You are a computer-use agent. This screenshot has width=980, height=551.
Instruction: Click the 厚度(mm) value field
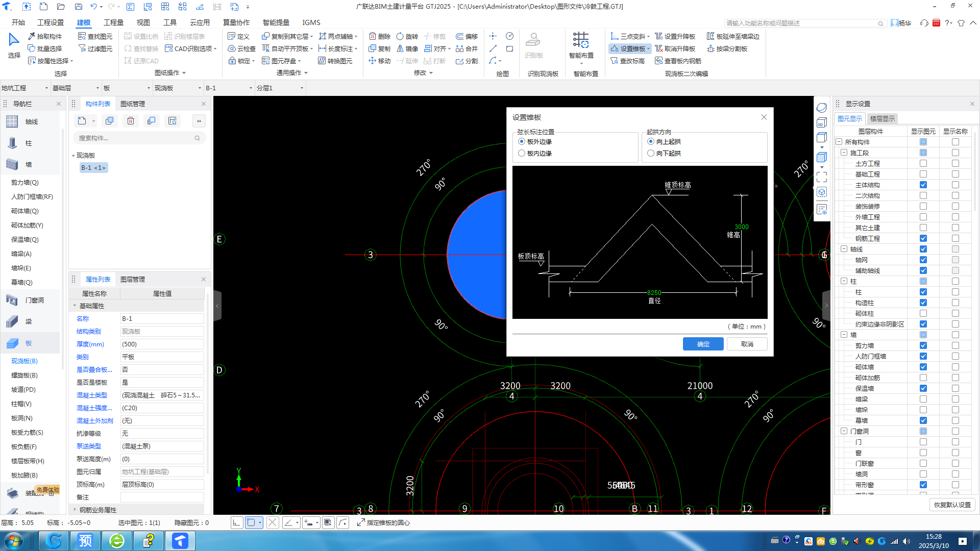162,344
